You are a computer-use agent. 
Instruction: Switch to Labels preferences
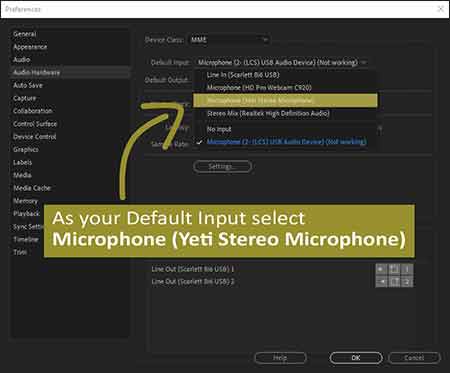[x=23, y=162]
